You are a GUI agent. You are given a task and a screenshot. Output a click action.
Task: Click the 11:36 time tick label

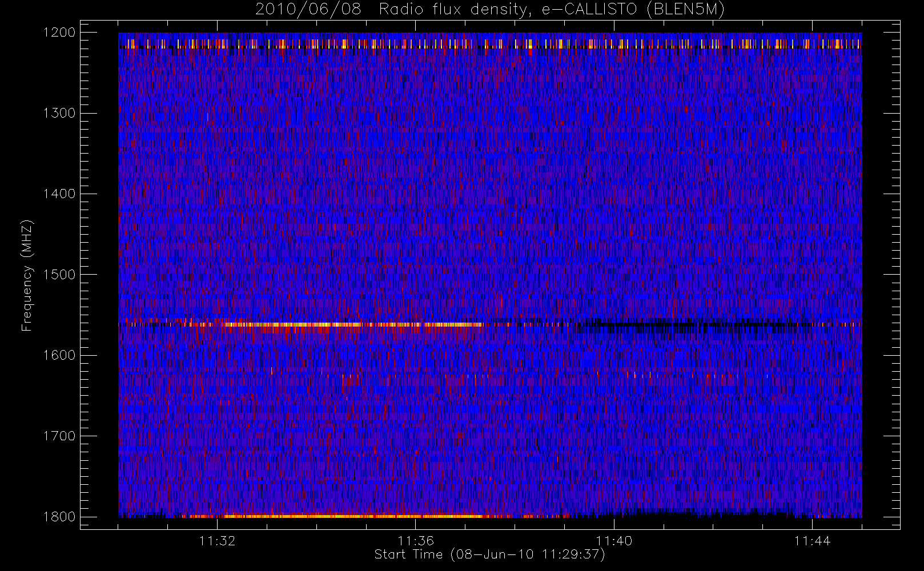(416, 541)
